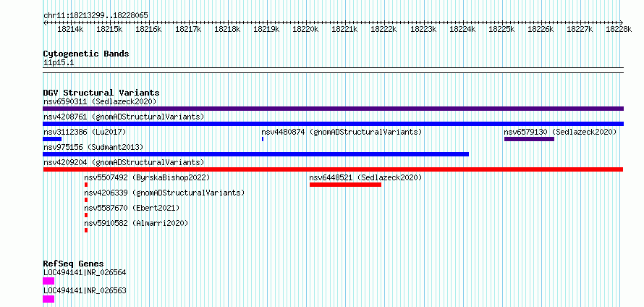Select the red nsv4206339 marker

(x=86, y=200)
